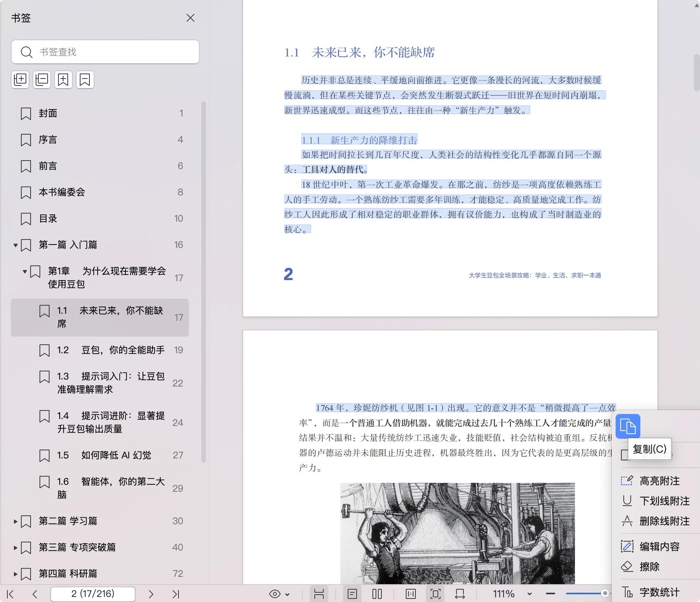The height and width of the screenshot is (602, 700).
Task: Switch to two-page view
Action: click(377, 594)
